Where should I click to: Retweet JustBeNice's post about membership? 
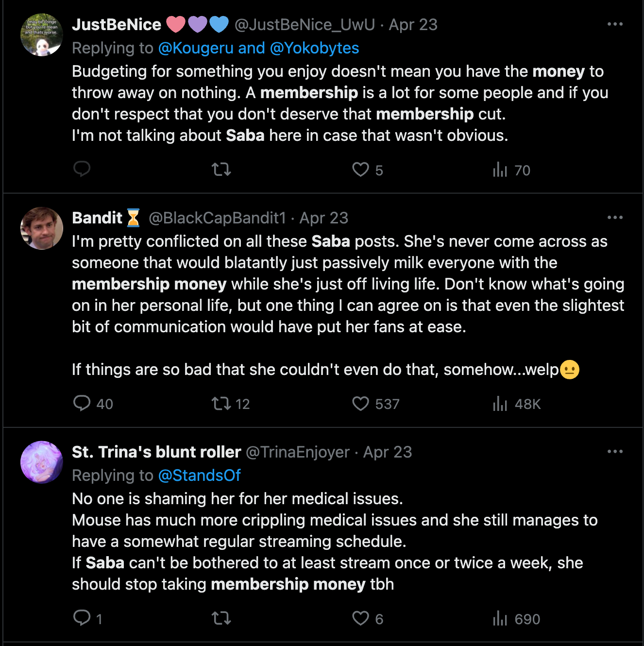point(221,170)
